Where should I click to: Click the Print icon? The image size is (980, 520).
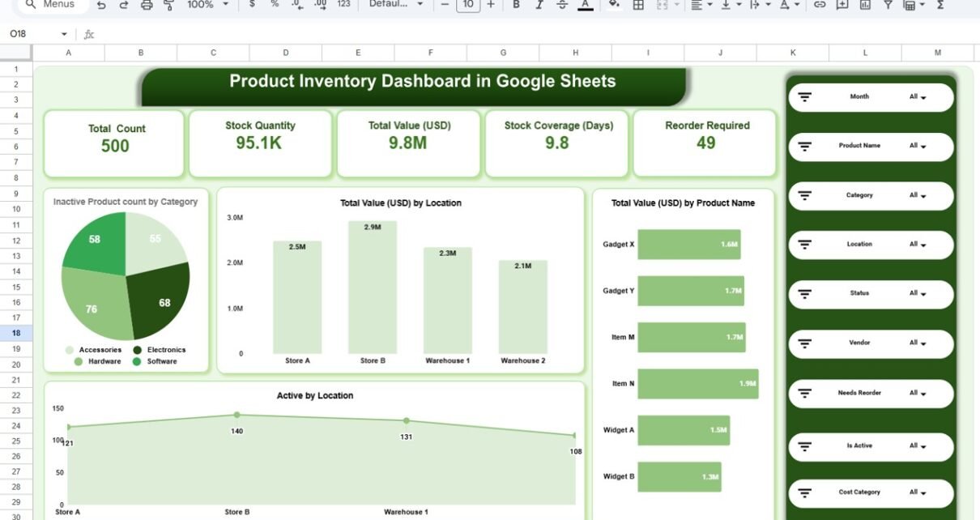[x=147, y=5]
